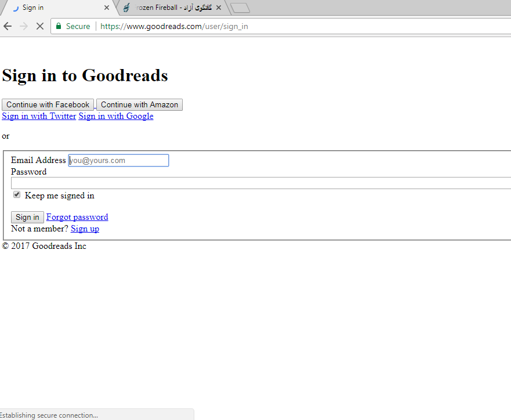Click the browser back arrow
The width and height of the screenshot is (511, 420).
[8, 26]
